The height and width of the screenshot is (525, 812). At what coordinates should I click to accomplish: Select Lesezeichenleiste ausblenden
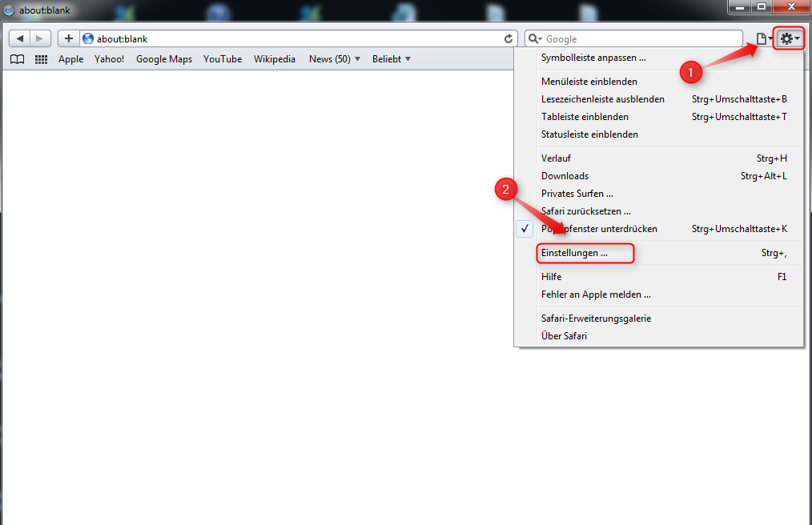[659, 99]
